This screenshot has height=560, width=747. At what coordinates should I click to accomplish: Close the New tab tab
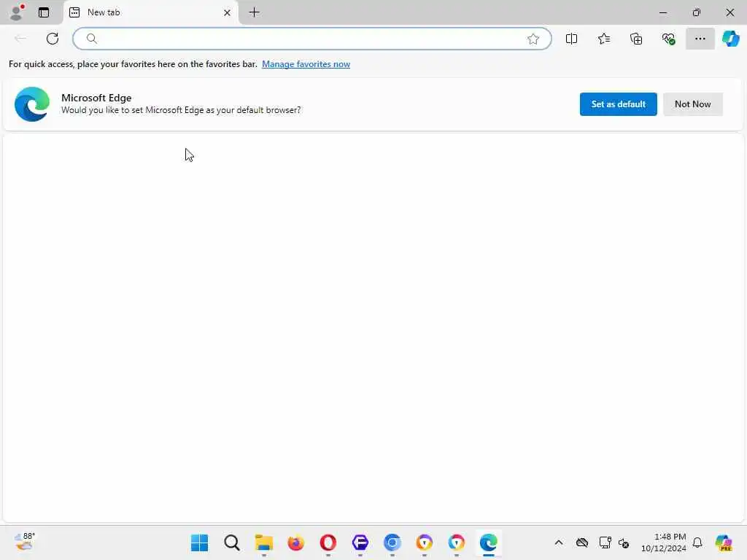point(228,13)
